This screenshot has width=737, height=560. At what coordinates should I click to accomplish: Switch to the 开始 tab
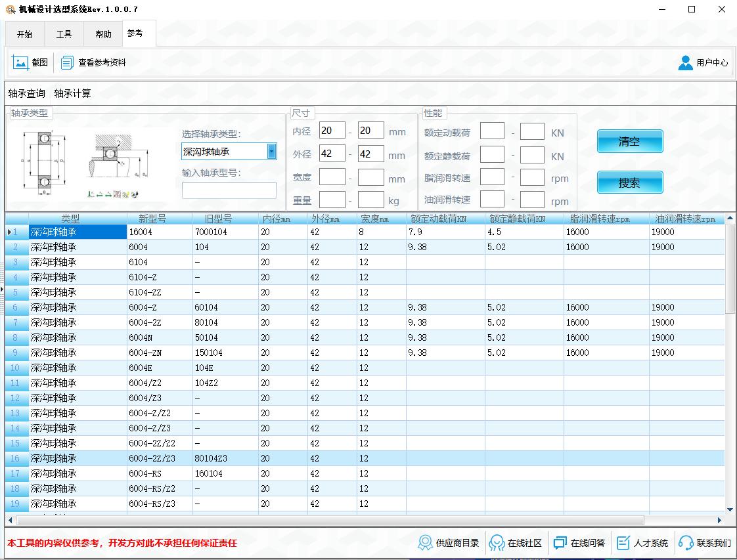24,34
